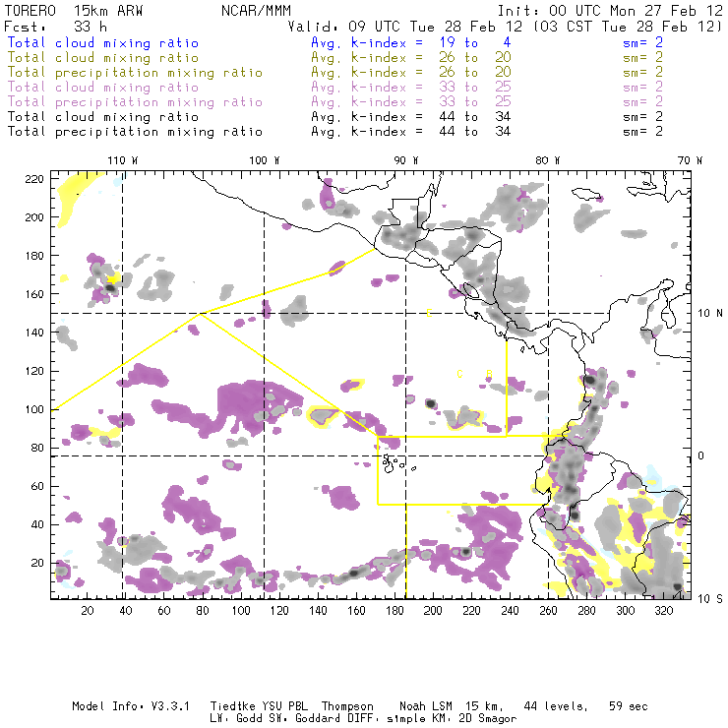Select the "Tiedtke" scheme label

pos(232,706)
